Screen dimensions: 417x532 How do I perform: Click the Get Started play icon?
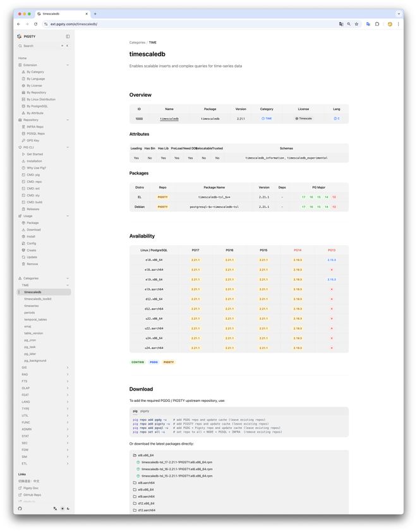point(23,154)
